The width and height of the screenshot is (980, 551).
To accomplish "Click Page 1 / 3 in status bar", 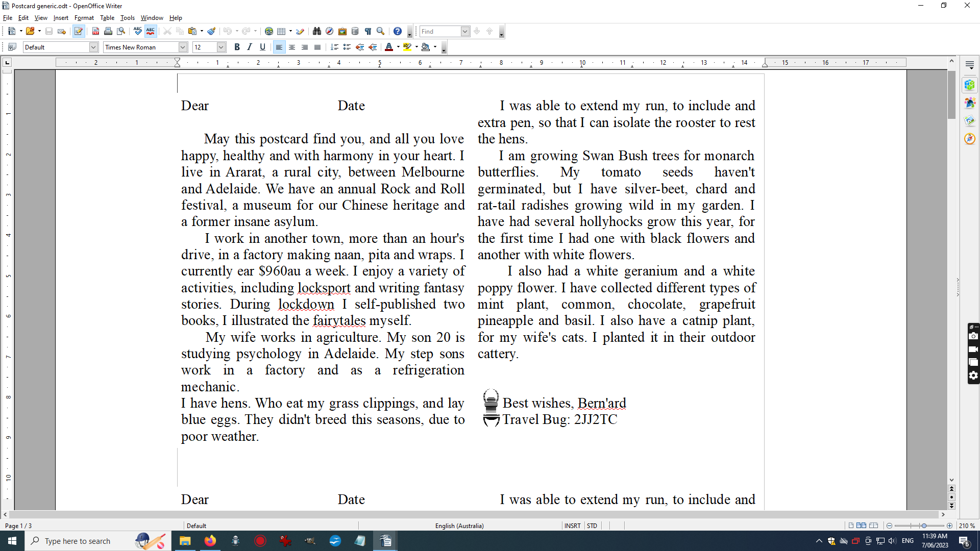I will (18, 525).
